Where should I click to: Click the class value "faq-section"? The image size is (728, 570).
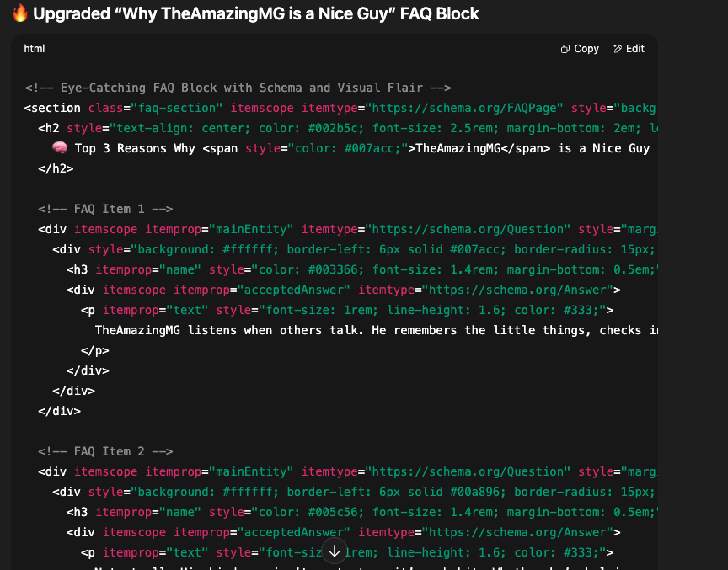[x=176, y=108]
